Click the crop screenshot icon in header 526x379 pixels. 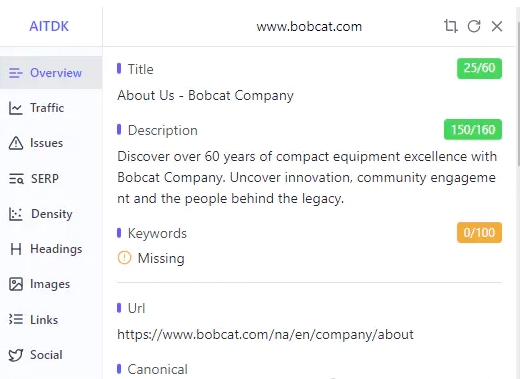click(451, 26)
